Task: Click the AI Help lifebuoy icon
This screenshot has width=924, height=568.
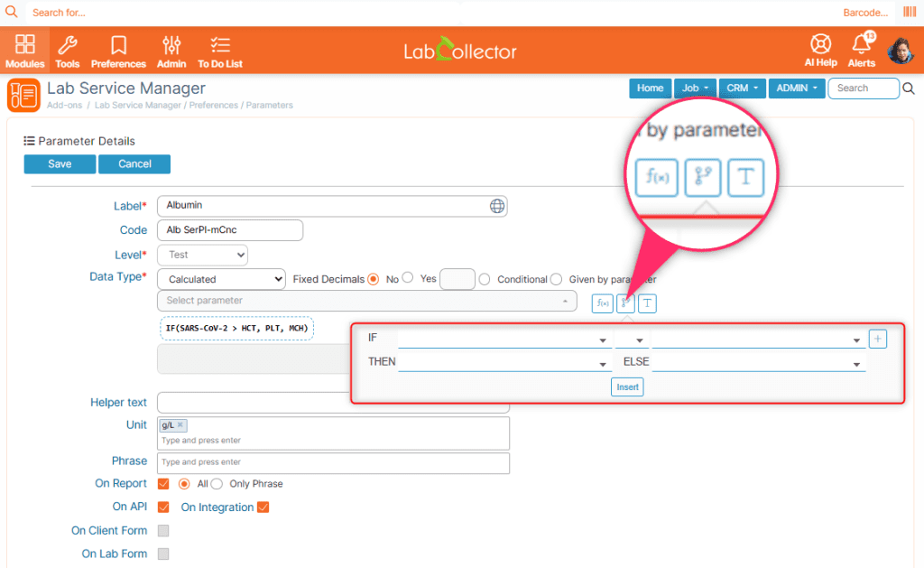Action: (820, 43)
